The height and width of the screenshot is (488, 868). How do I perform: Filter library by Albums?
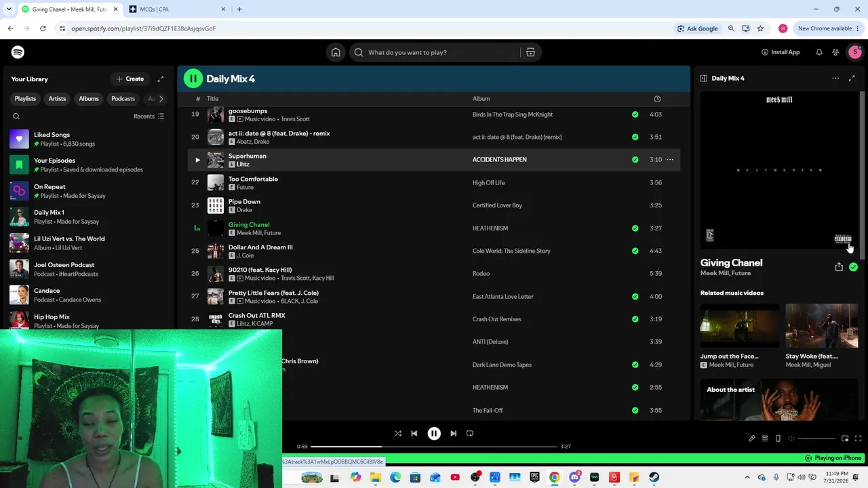[89, 99]
